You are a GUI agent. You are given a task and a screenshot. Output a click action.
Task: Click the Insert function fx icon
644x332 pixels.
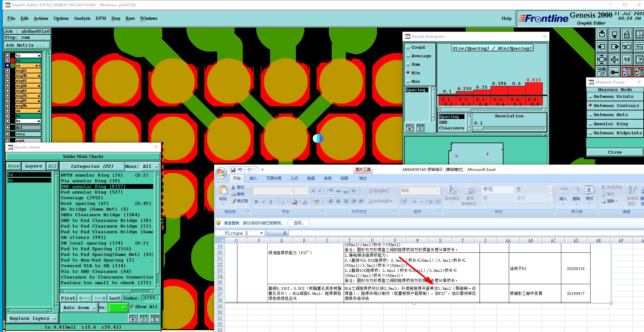click(285, 233)
